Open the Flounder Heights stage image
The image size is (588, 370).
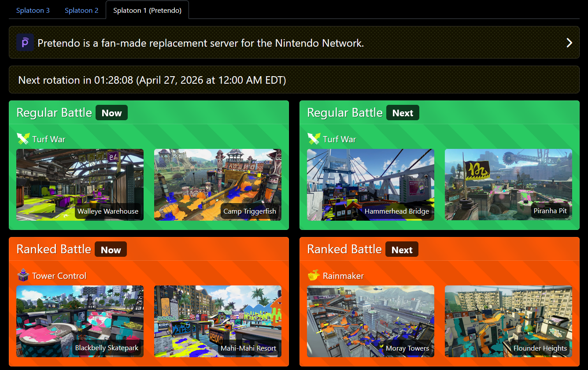pyautogui.click(x=508, y=321)
